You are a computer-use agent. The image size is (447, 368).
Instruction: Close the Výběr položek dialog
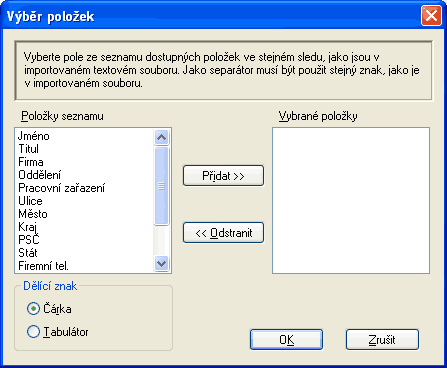coord(431,16)
